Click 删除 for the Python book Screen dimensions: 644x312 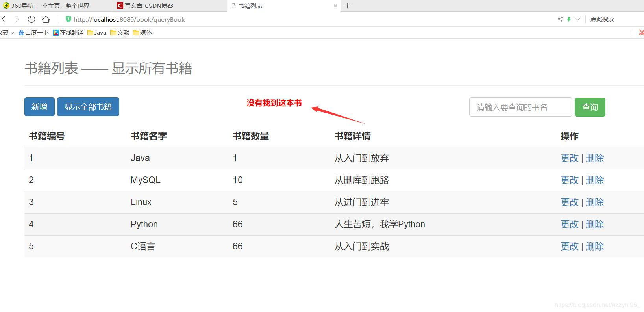coord(594,224)
